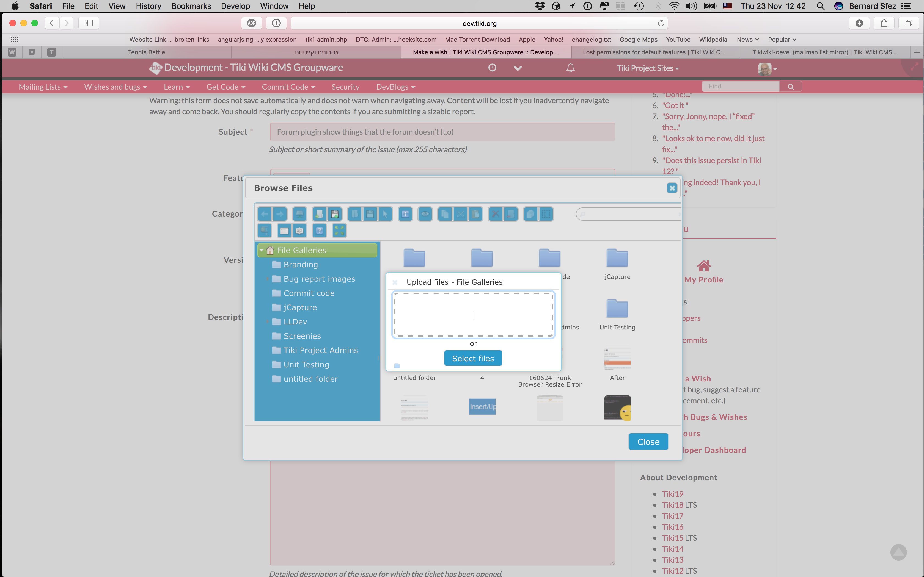Open the Wishes and bugs dropdown menu

[115, 87]
